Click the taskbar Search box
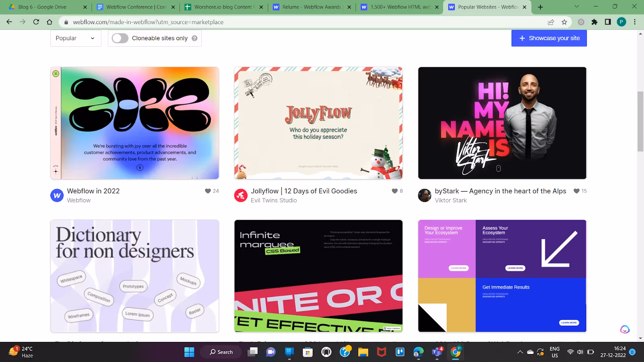 pos(221,352)
